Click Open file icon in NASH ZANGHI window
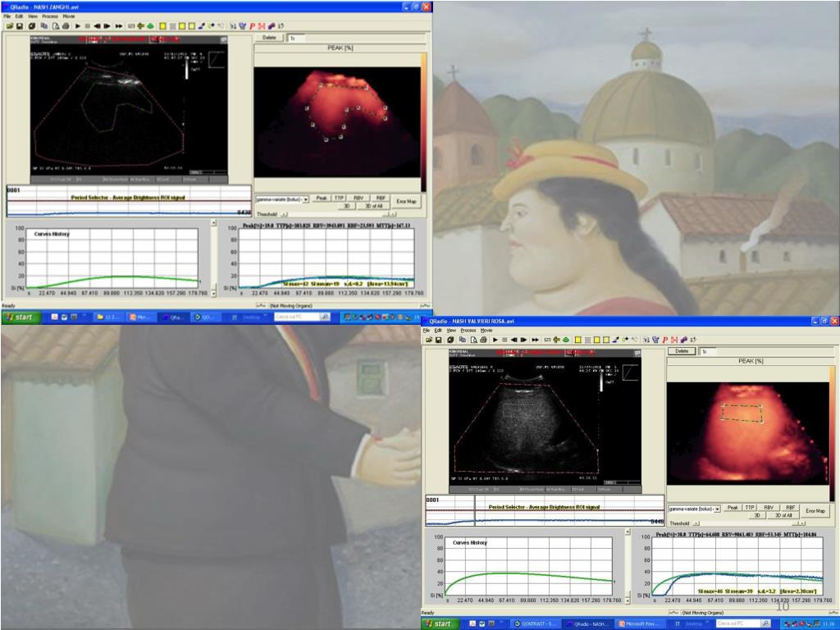 [x=10, y=25]
